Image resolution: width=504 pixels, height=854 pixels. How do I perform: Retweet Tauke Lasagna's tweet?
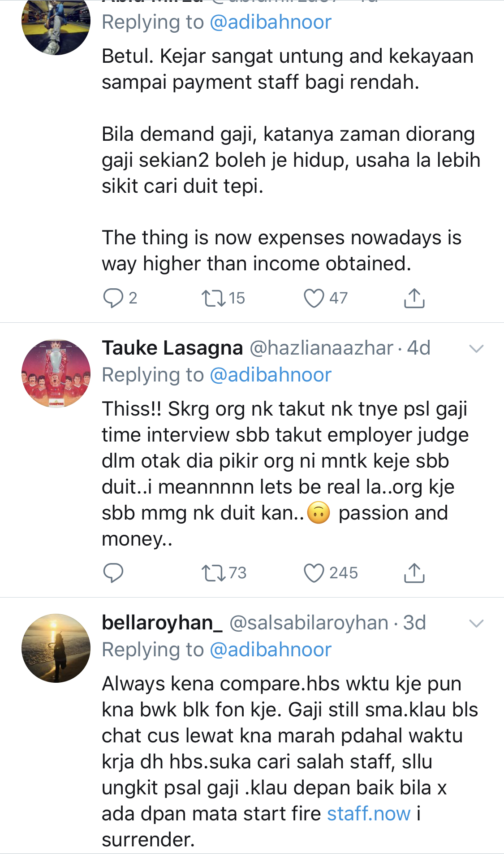214,573
